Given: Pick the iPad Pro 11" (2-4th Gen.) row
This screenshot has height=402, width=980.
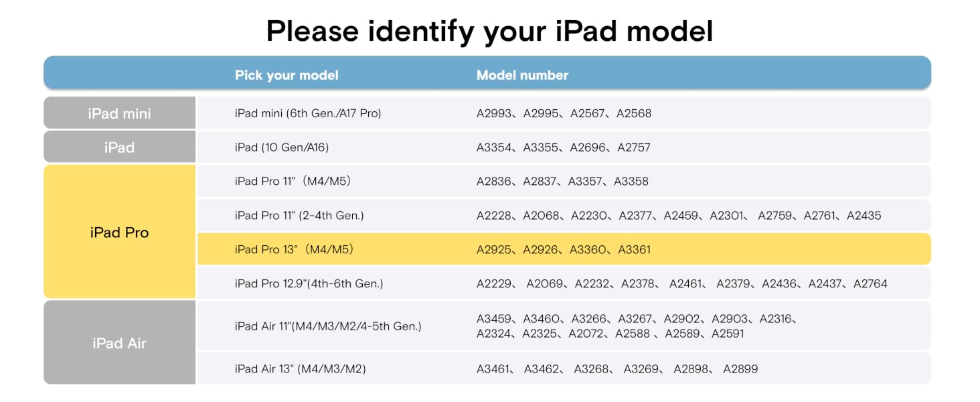Looking at the screenshot, I should click(x=564, y=216).
